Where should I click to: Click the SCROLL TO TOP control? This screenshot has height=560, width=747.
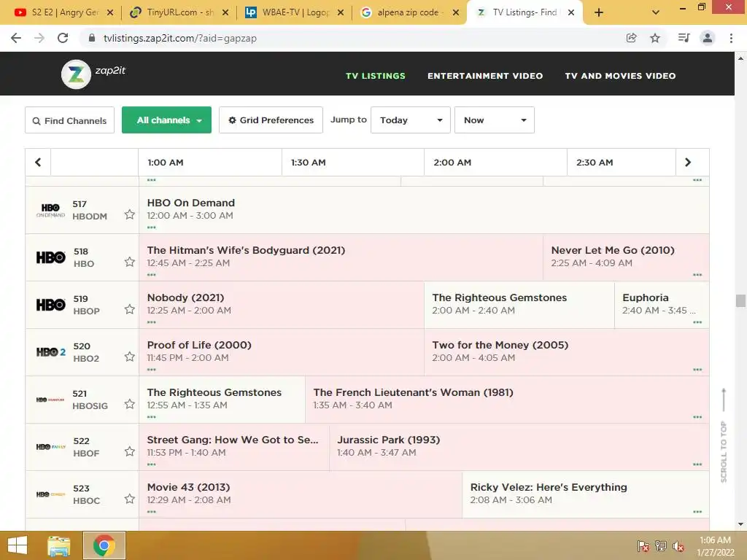pos(723,435)
